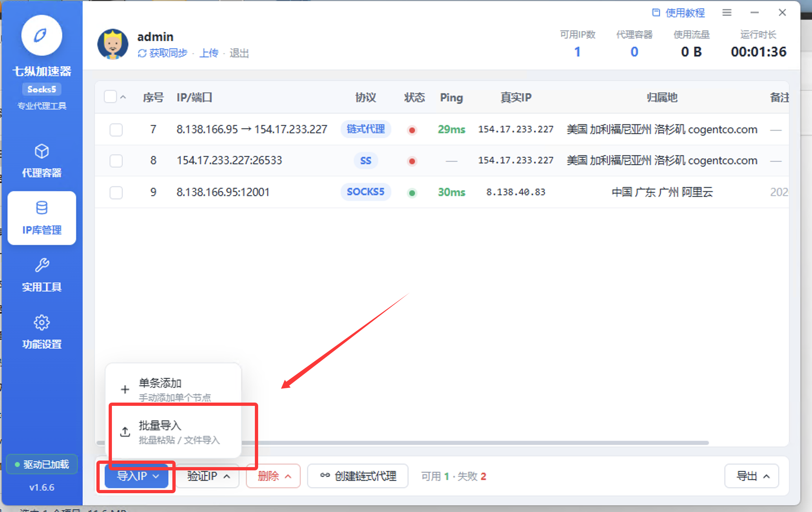Open the 实用工具 sidebar section

tap(42, 275)
